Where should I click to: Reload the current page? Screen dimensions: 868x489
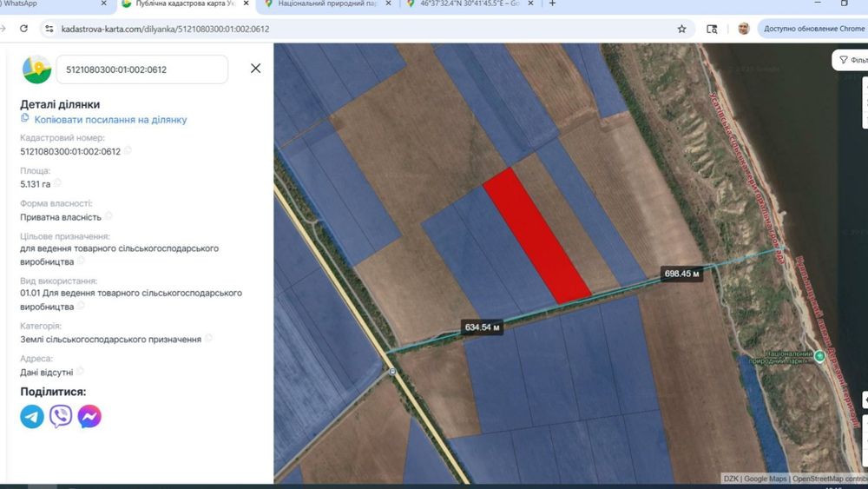pos(23,29)
